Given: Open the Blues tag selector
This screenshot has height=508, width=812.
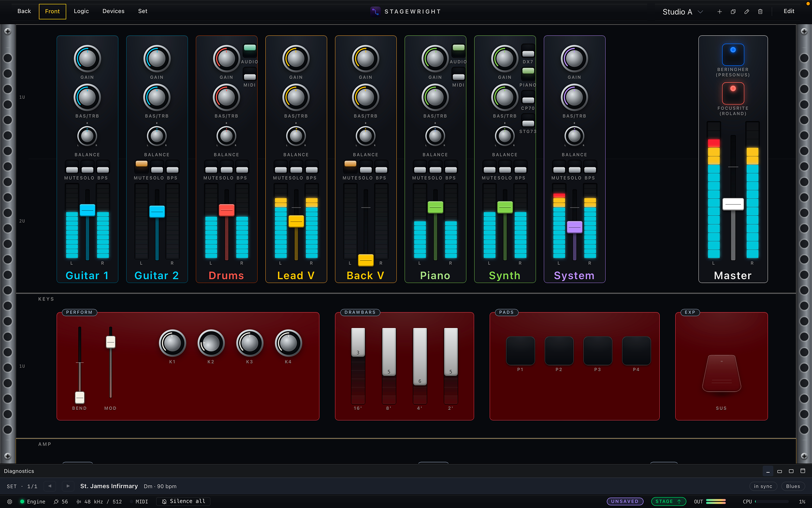Looking at the screenshot, I should tap(793, 486).
